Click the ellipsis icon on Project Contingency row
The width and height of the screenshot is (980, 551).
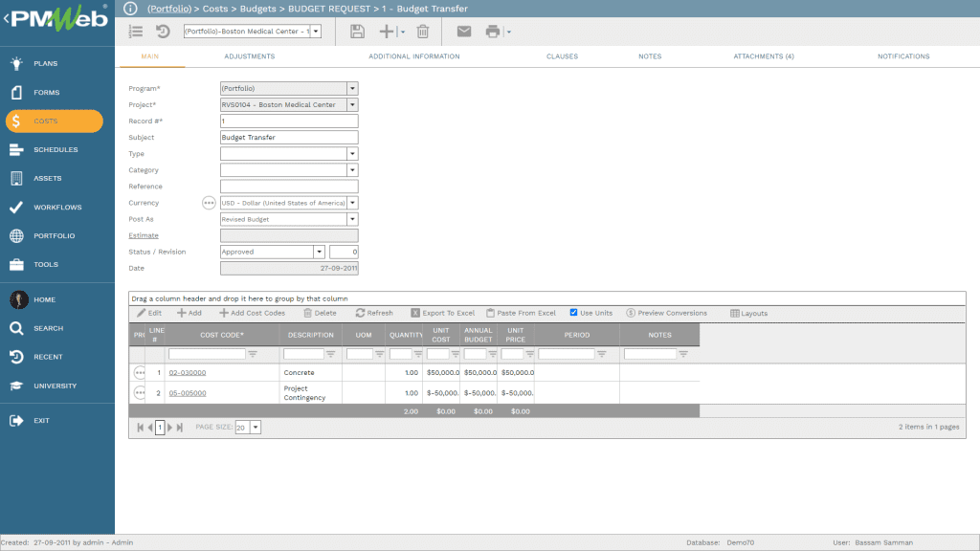140,393
